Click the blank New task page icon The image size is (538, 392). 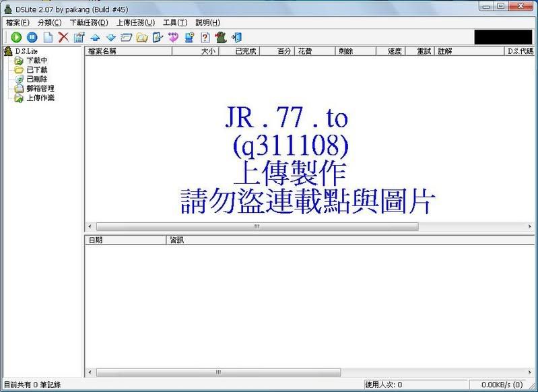[48, 37]
